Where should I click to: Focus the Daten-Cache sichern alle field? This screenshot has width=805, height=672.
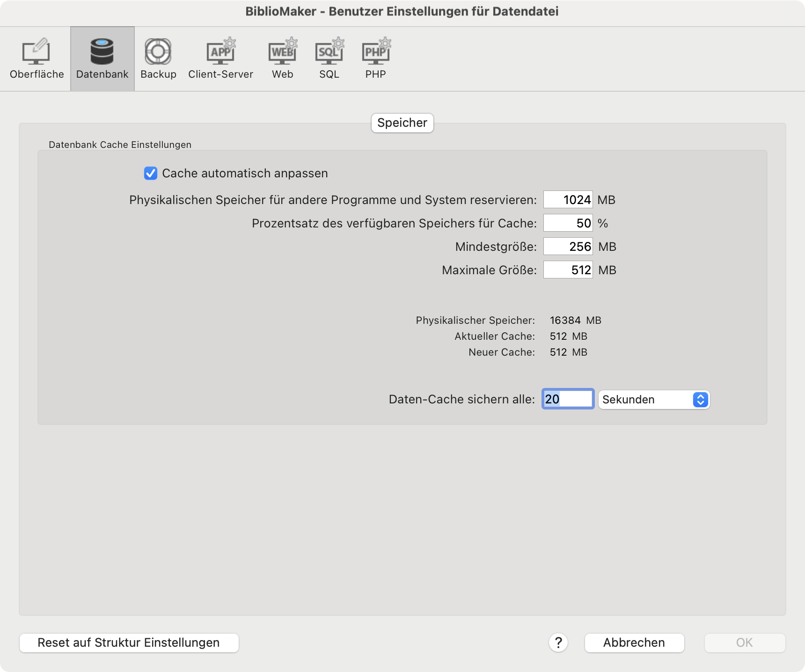[568, 399]
